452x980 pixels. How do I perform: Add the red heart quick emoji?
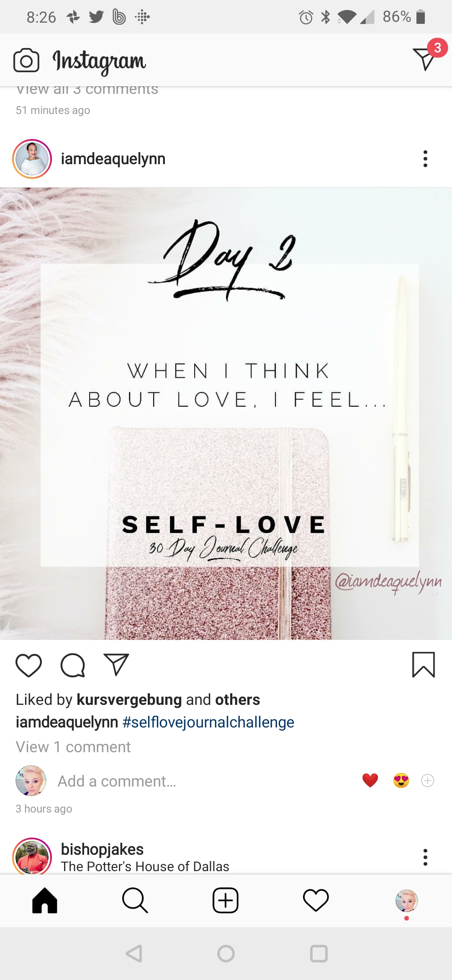click(370, 781)
